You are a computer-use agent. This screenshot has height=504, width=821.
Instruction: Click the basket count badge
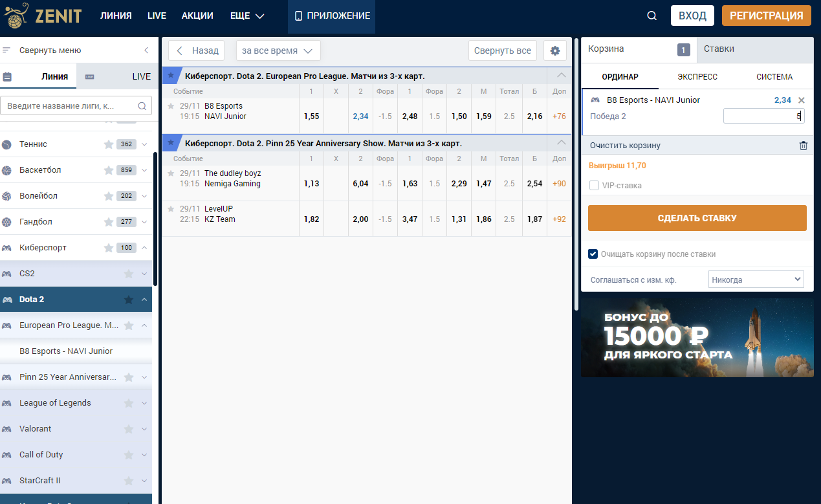click(x=684, y=50)
